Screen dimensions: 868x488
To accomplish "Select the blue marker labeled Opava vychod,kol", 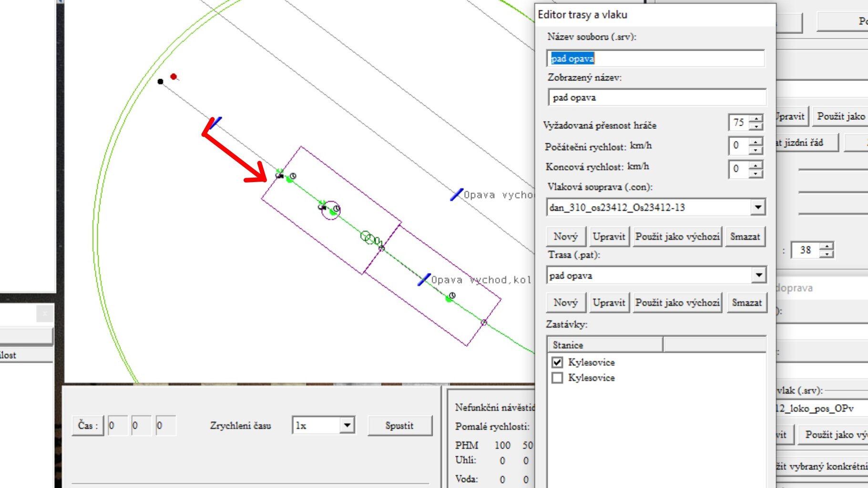I will [424, 279].
